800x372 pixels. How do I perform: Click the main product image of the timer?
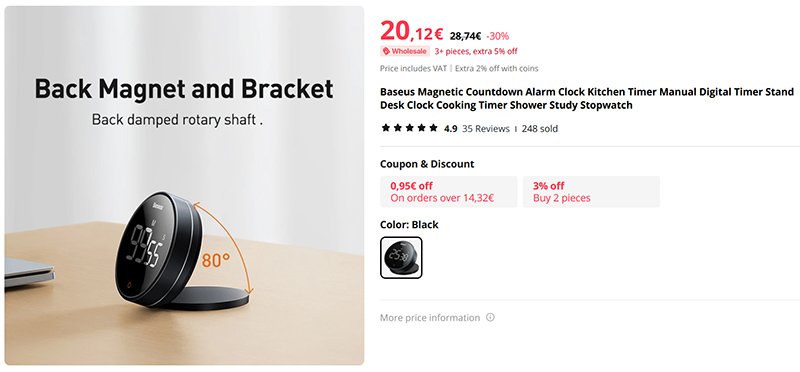(x=184, y=185)
